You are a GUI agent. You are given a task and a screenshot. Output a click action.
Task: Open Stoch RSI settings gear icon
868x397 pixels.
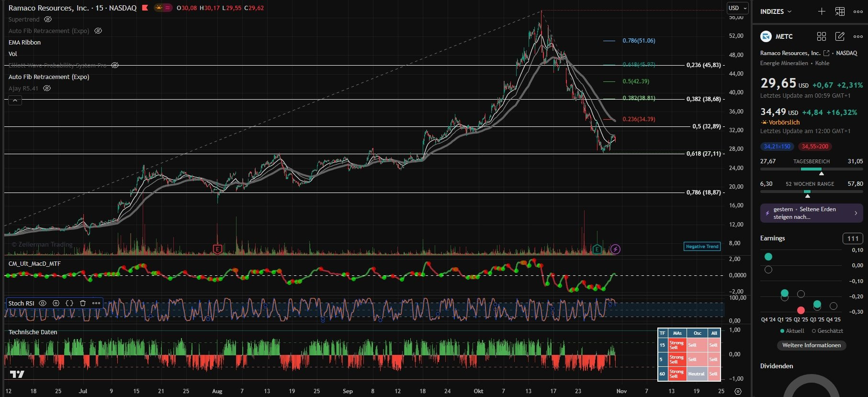click(56, 303)
